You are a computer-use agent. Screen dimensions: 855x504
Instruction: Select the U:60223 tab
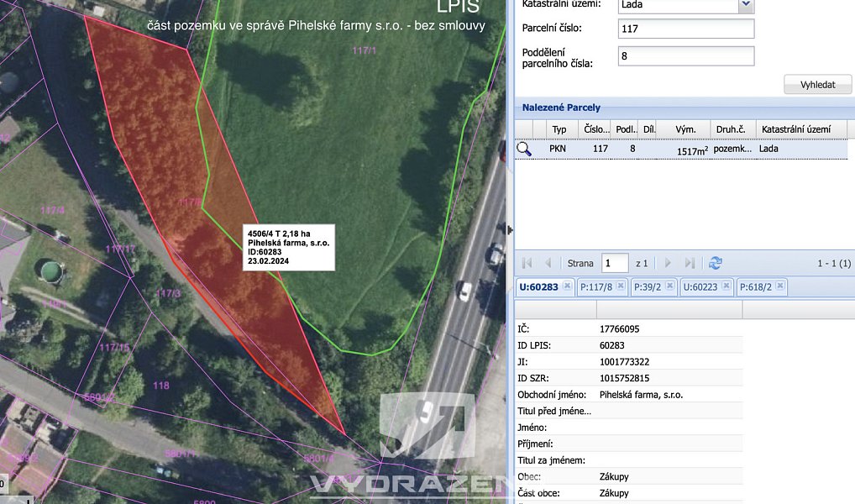[700, 287]
